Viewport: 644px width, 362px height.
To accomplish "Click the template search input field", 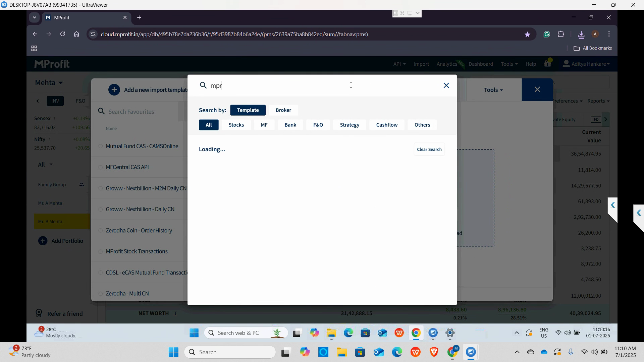I will (x=322, y=85).
